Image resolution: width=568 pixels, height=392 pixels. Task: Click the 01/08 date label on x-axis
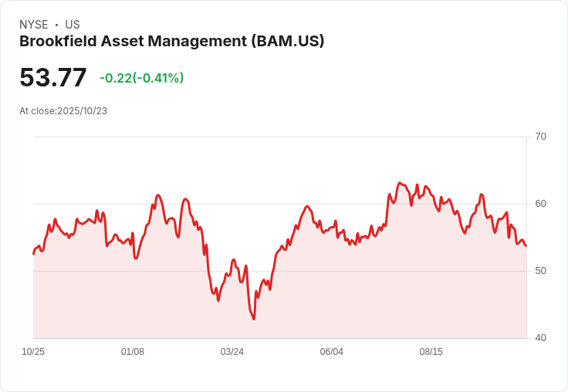pyautogui.click(x=133, y=352)
